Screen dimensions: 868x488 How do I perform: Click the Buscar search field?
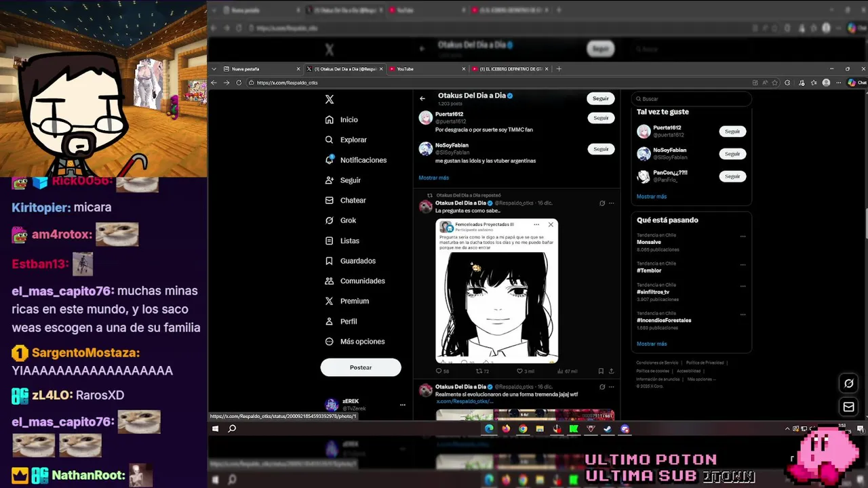pyautogui.click(x=691, y=99)
